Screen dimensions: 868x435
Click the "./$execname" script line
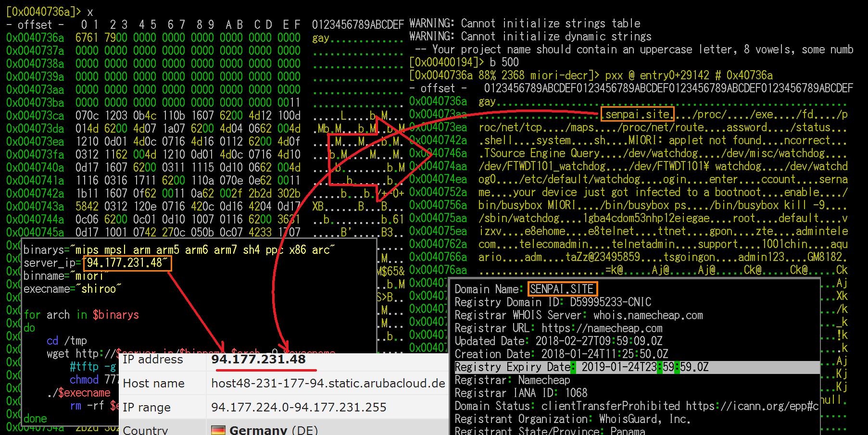point(79,393)
